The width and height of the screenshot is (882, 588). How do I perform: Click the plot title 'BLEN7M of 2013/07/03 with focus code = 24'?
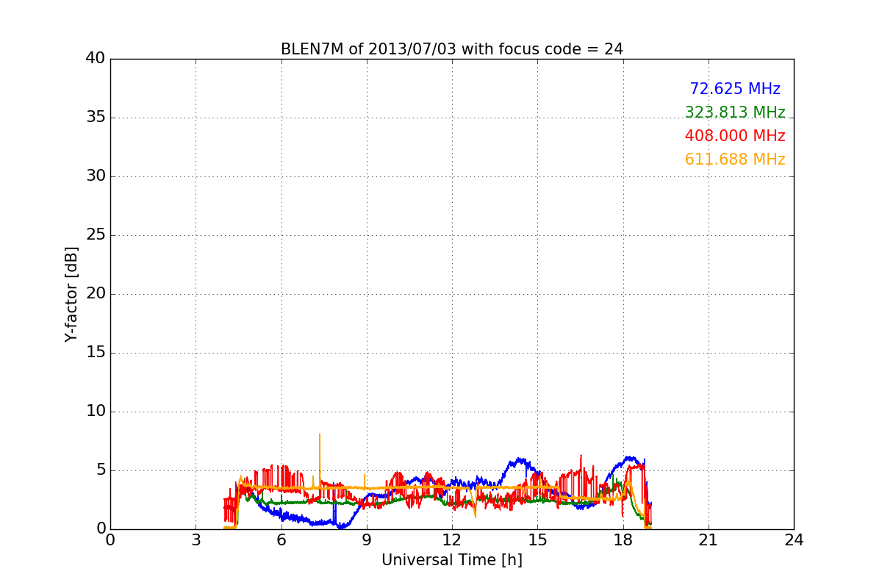pos(451,49)
